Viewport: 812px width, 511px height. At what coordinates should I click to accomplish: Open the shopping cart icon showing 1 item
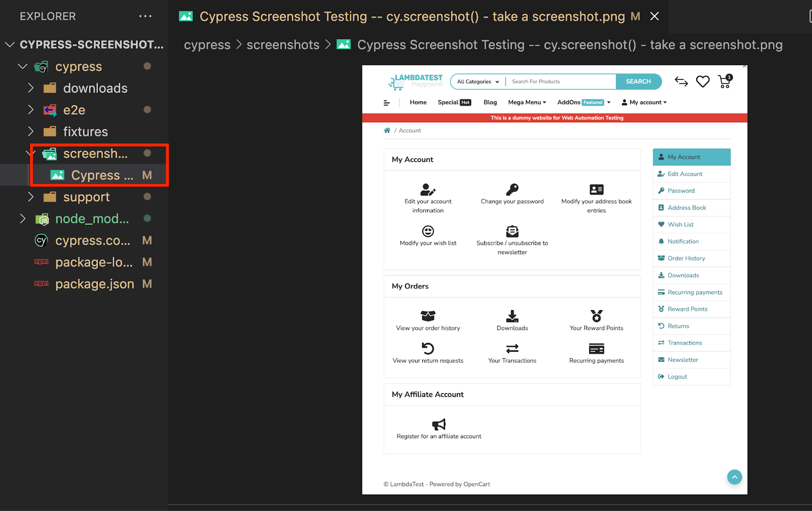(x=723, y=82)
